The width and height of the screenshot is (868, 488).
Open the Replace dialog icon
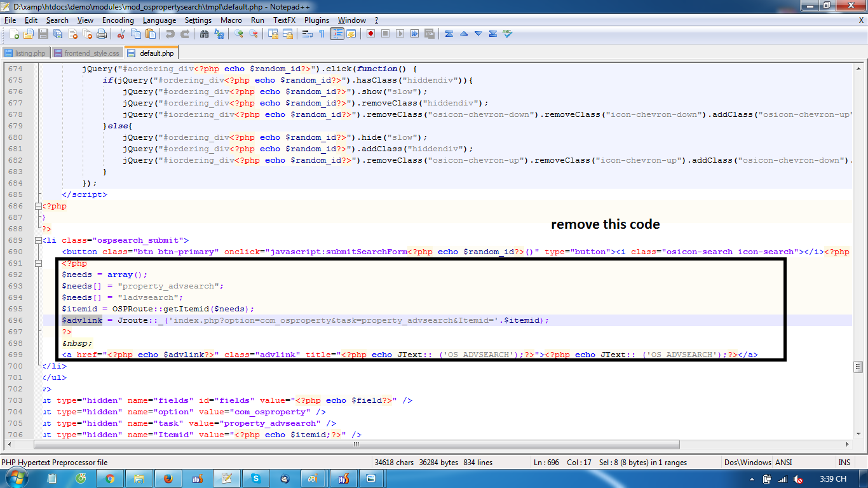click(219, 34)
